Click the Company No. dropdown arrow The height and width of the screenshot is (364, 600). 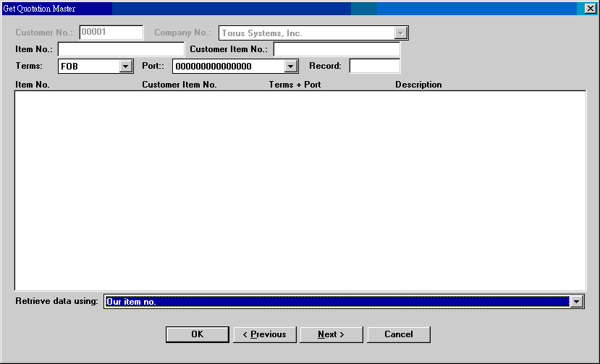[x=400, y=33]
